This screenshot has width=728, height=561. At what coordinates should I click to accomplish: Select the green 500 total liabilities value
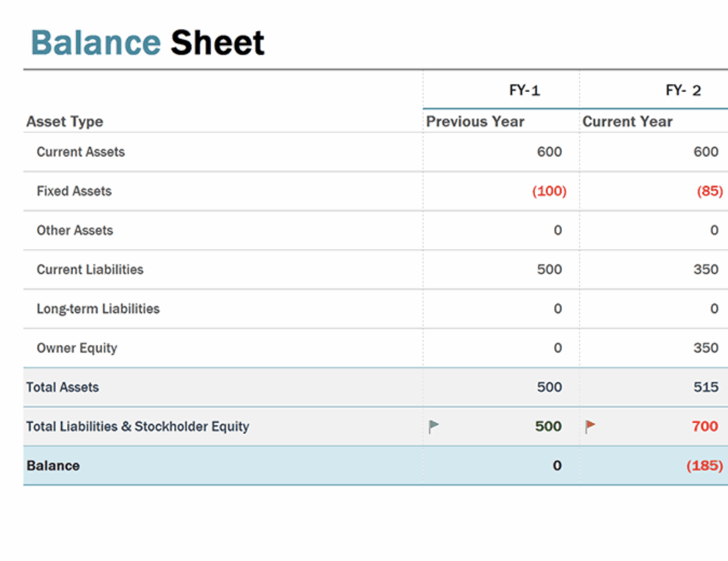point(548,426)
